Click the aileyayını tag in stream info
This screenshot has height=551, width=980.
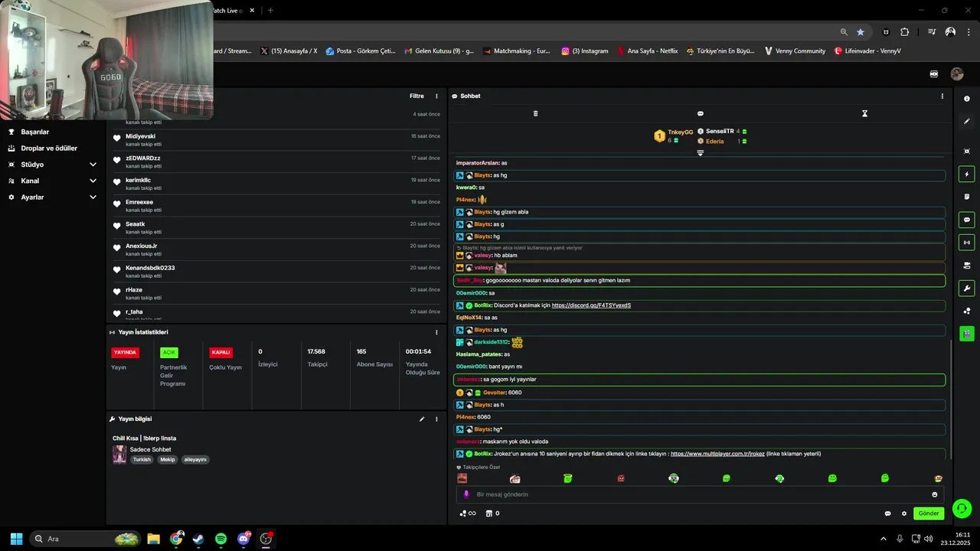point(195,460)
